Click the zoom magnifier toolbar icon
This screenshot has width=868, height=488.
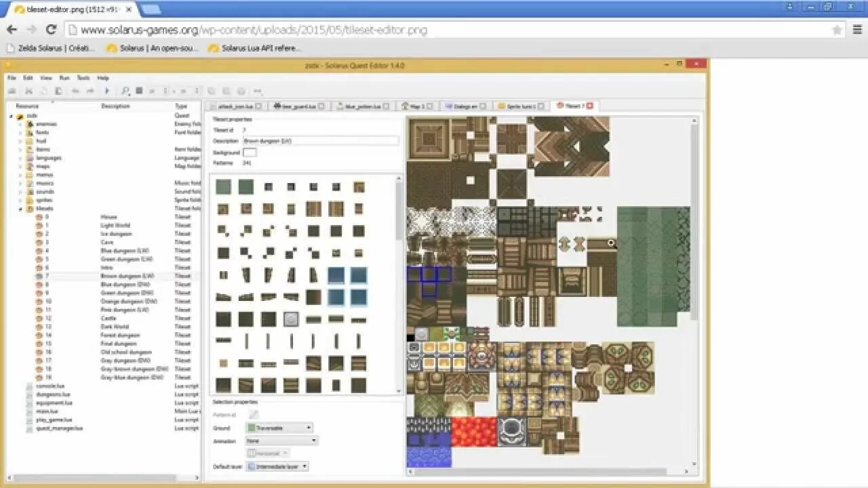[x=125, y=91]
